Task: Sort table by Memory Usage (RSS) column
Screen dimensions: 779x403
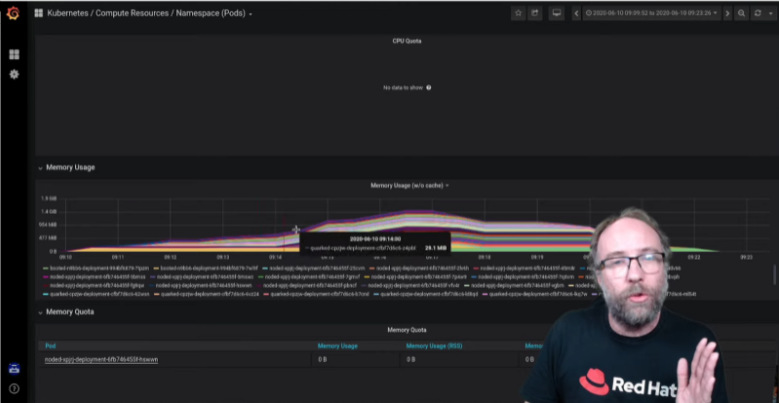Action: pyautogui.click(x=434, y=346)
